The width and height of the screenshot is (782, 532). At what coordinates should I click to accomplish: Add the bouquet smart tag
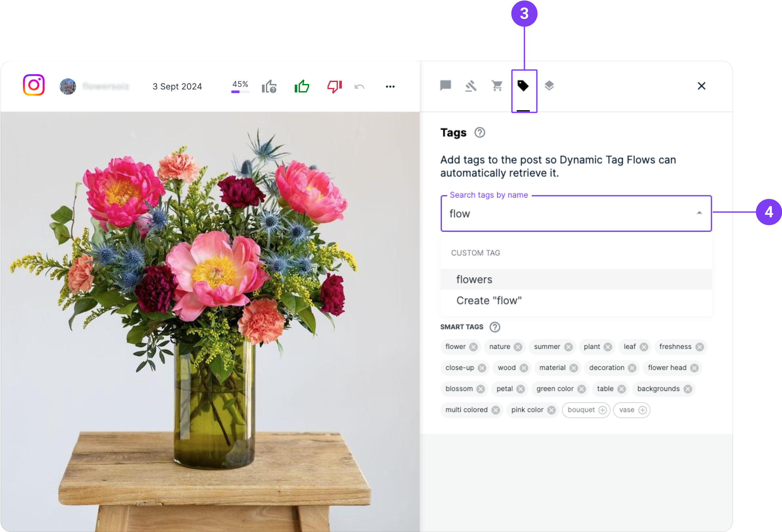pyautogui.click(x=602, y=410)
